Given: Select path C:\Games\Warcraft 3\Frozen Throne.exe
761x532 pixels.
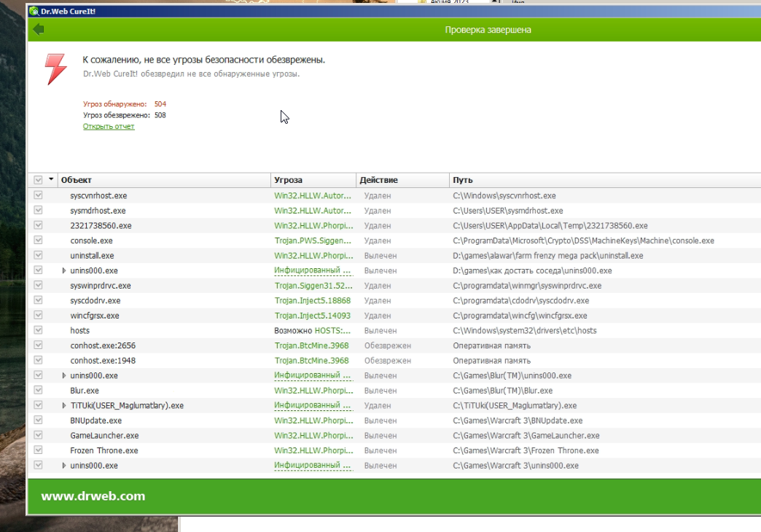Looking at the screenshot, I should coord(526,450).
